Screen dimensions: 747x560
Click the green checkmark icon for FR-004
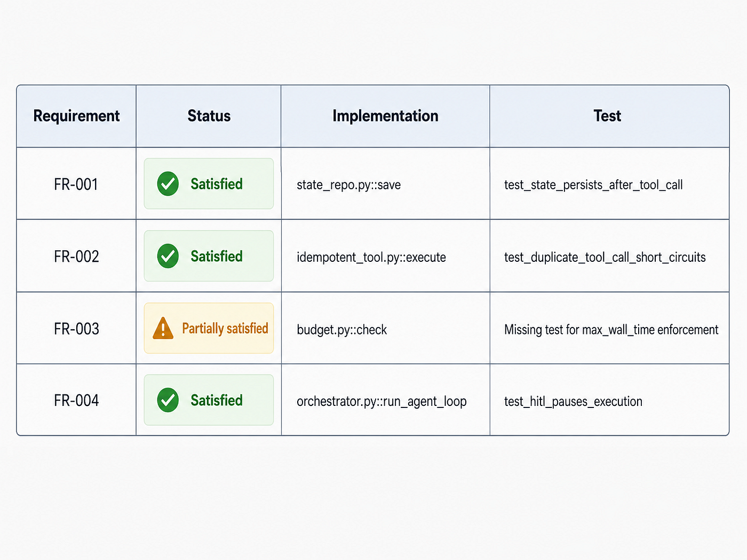tap(168, 400)
